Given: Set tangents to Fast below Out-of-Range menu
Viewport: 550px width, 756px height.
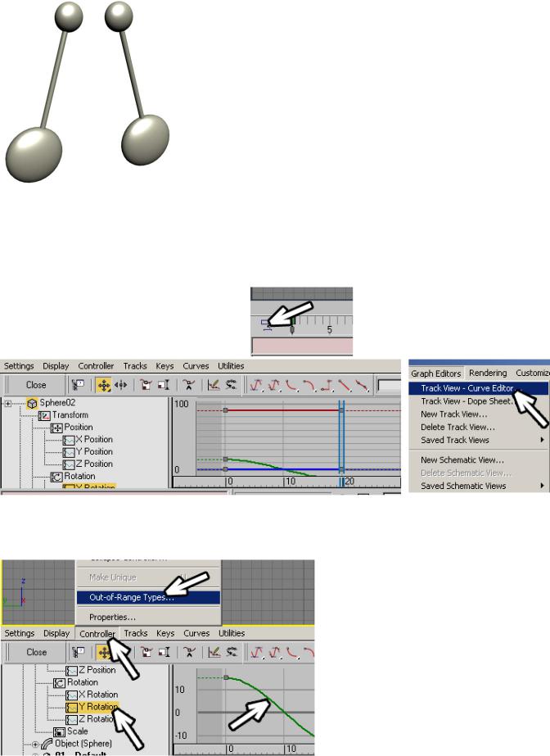Looking at the screenshot, I should click(292, 652).
